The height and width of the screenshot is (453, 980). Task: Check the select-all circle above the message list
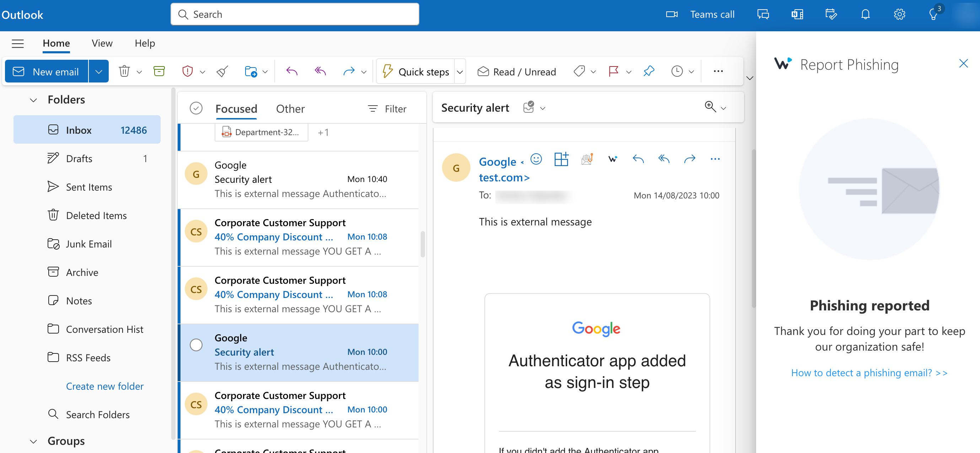click(196, 108)
